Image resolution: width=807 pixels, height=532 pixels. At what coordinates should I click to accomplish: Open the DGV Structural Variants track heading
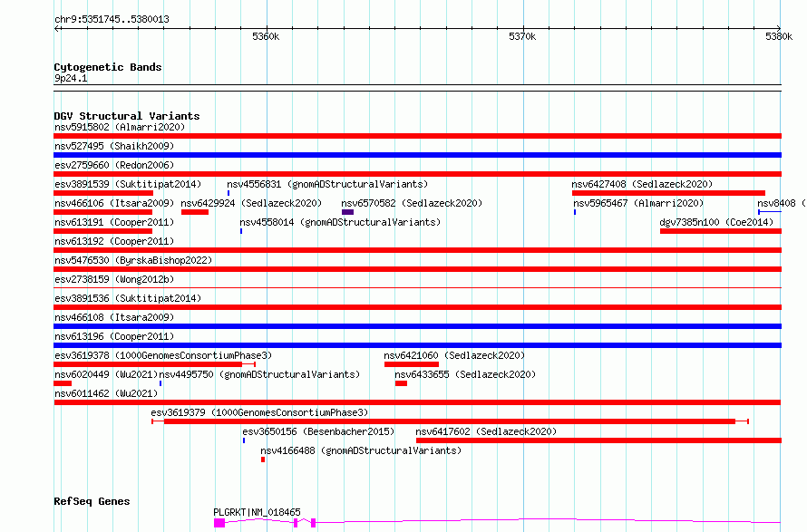point(127,116)
